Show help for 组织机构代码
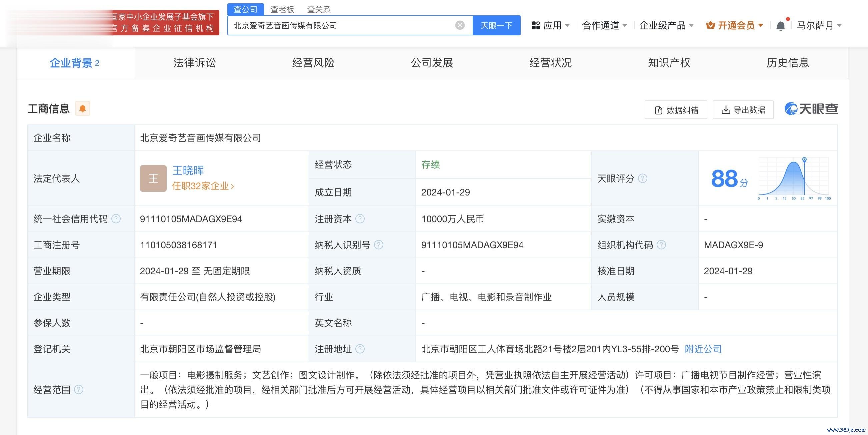 point(661,245)
